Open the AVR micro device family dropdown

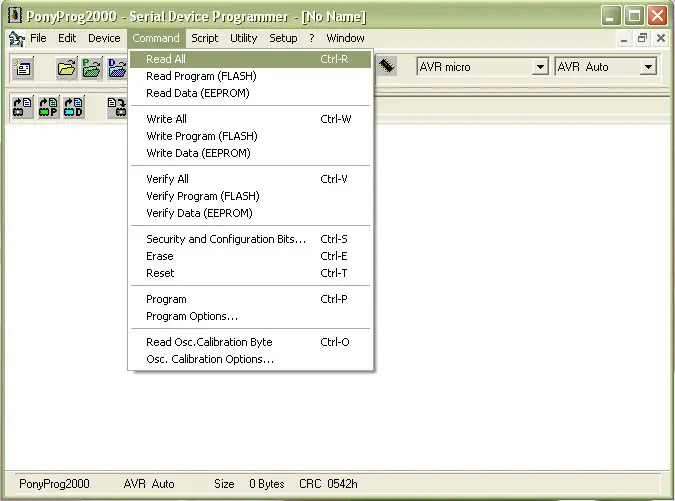[540, 67]
